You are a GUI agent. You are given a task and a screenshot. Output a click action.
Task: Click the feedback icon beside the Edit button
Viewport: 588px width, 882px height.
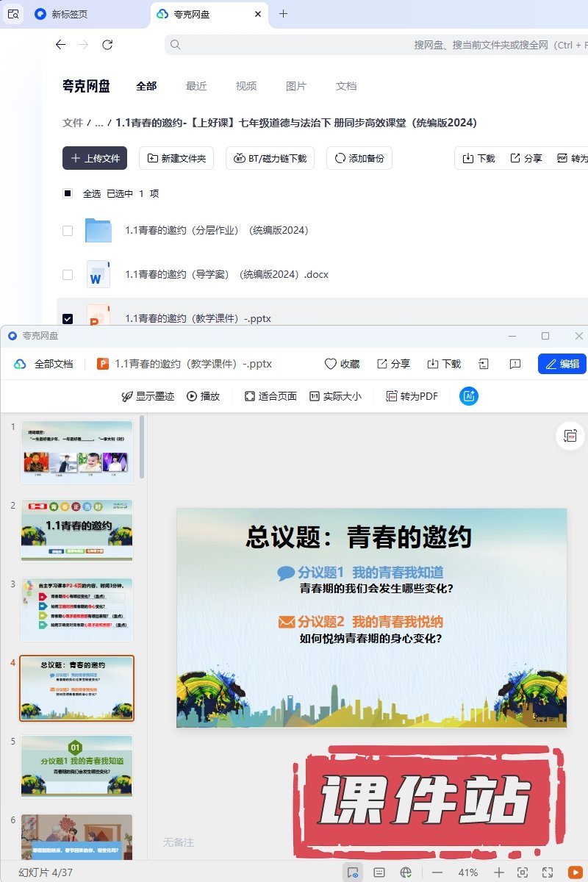pyautogui.click(x=515, y=364)
